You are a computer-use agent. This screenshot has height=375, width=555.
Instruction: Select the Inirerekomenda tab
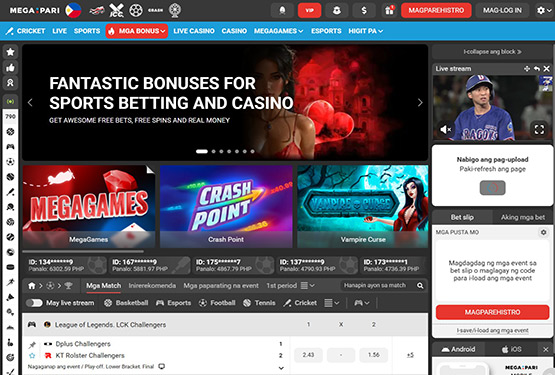tap(152, 285)
